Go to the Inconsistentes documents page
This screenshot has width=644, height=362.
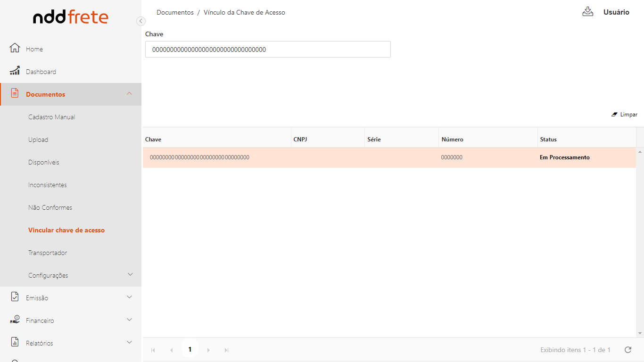point(48,185)
